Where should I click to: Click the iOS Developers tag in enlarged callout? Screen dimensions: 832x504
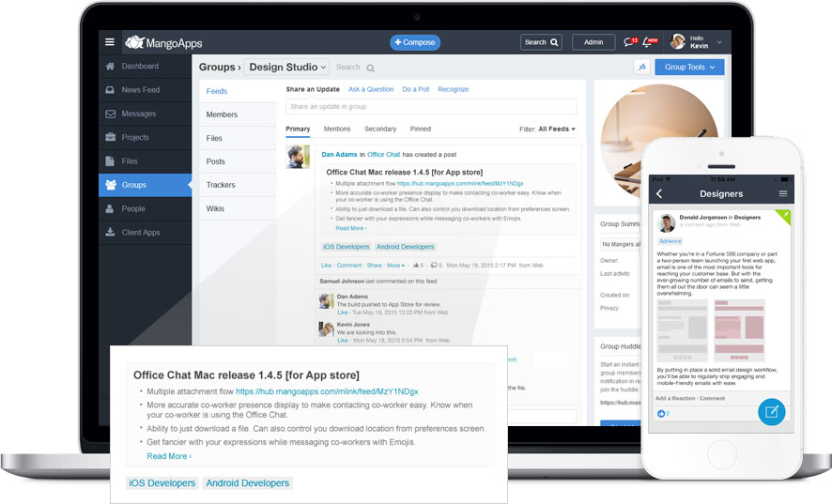pos(162,483)
